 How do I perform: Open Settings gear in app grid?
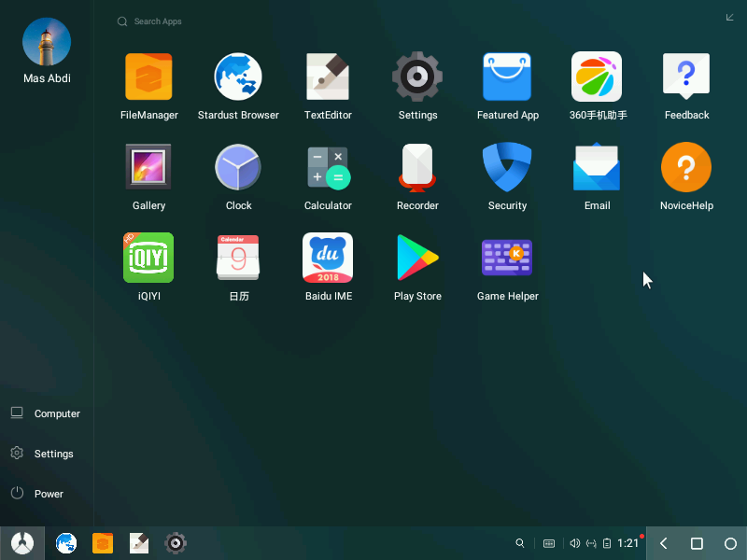pyautogui.click(x=417, y=77)
